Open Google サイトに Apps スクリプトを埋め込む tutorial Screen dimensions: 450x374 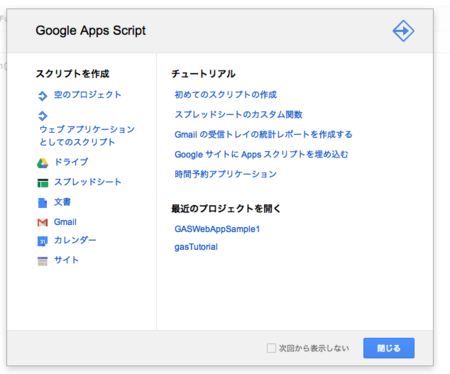point(261,155)
